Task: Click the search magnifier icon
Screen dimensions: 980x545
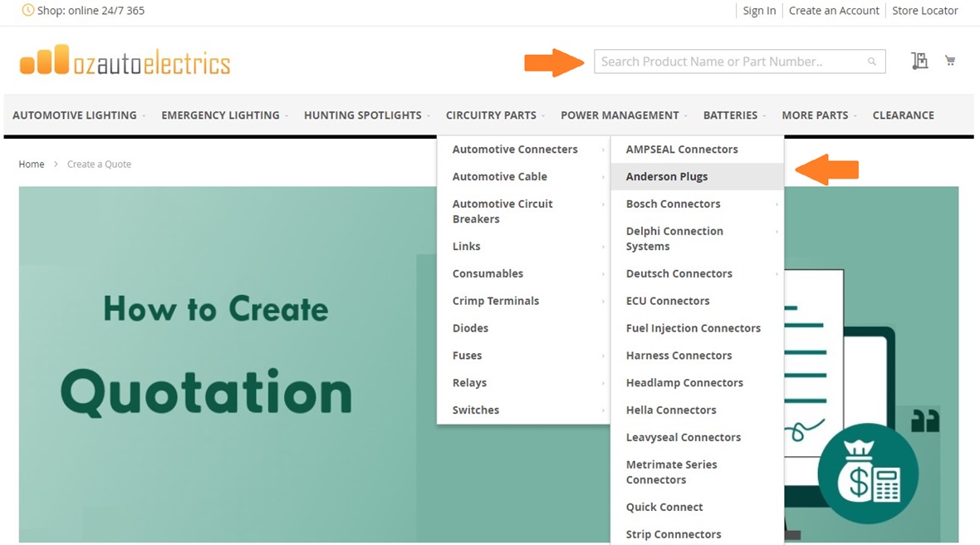Action: click(871, 61)
